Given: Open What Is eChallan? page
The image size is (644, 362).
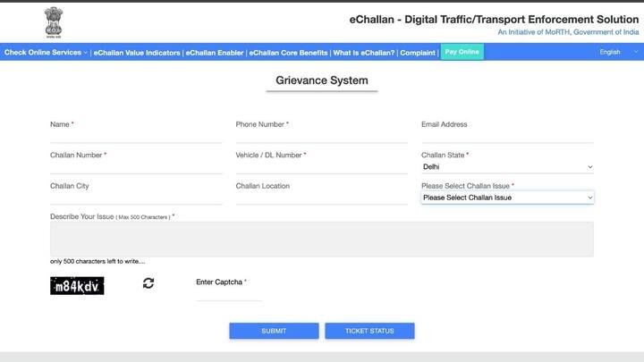Looking at the screenshot, I should coord(363,53).
